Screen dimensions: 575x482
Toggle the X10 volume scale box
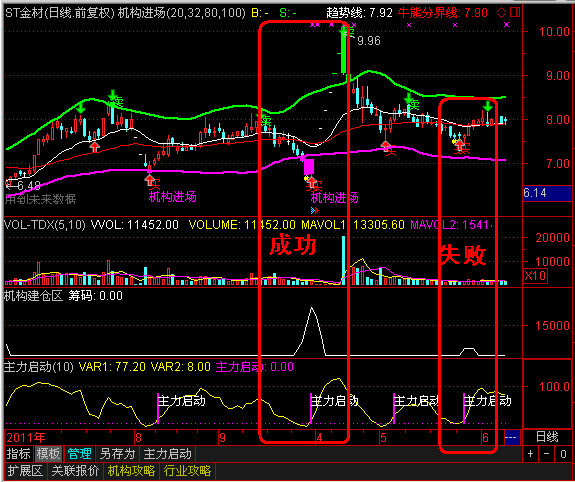[x=535, y=275]
